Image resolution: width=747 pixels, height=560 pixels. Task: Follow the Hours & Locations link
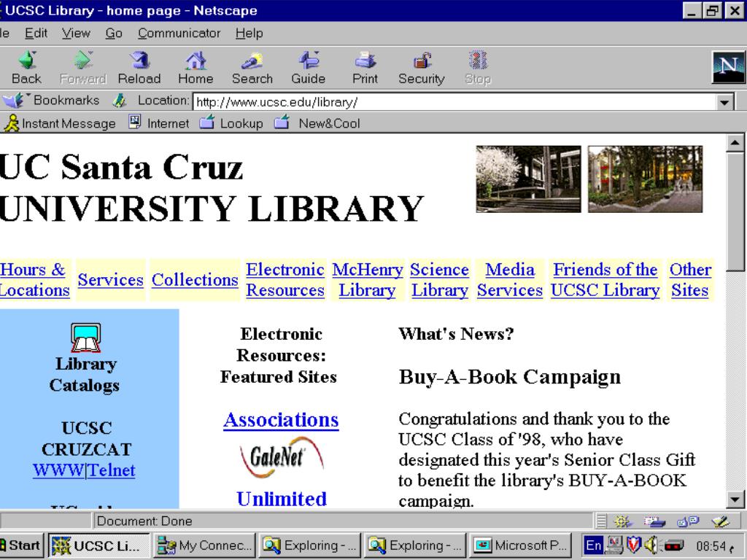coord(35,280)
